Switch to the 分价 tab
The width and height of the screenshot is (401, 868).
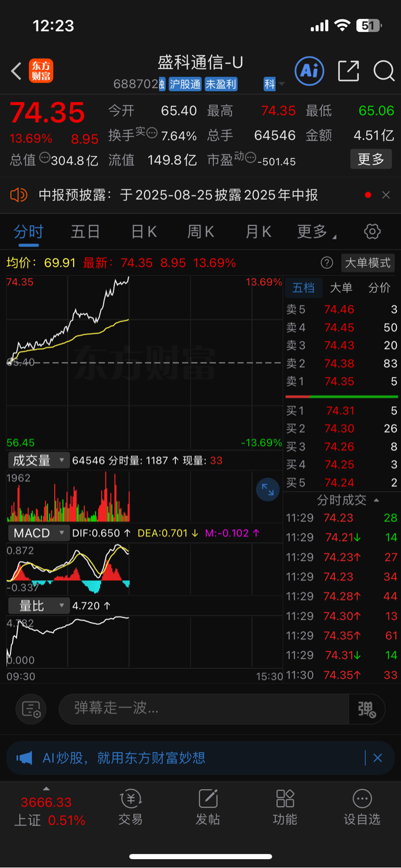click(x=379, y=288)
